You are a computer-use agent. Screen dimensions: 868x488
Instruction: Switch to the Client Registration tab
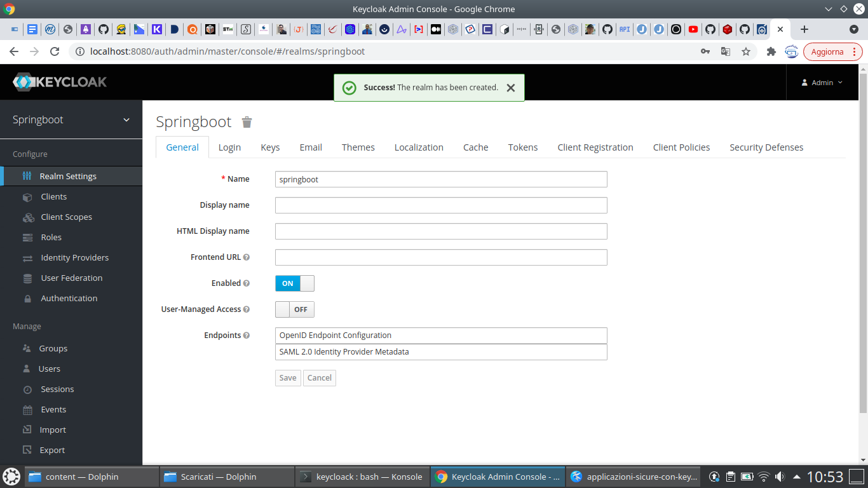[595, 147]
